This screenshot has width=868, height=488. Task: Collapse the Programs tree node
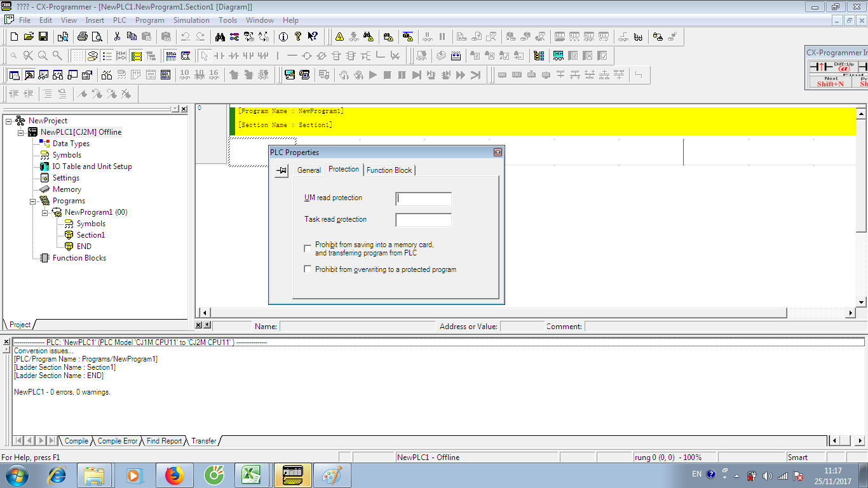point(33,201)
